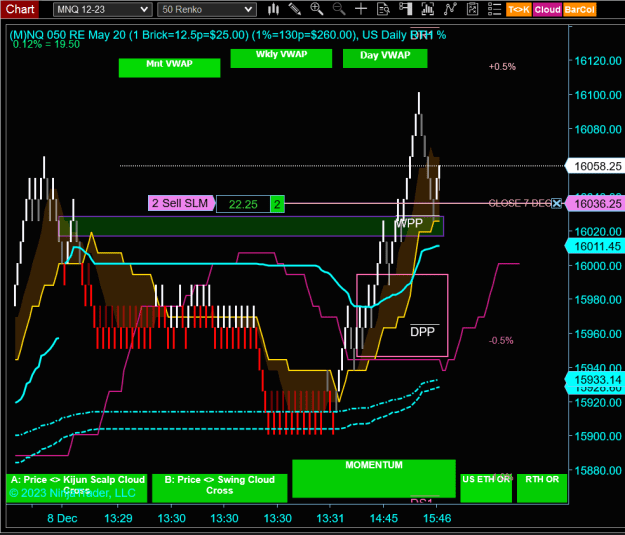Image resolution: width=625 pixels, height=535 pixels.
Task: Open the indicators bar-chart icon
Action: [427, 9]
